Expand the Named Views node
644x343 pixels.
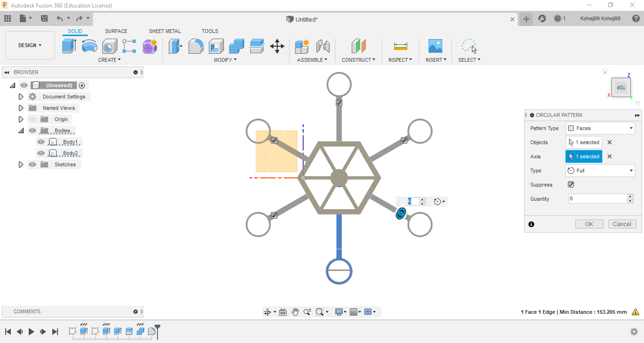21,108
